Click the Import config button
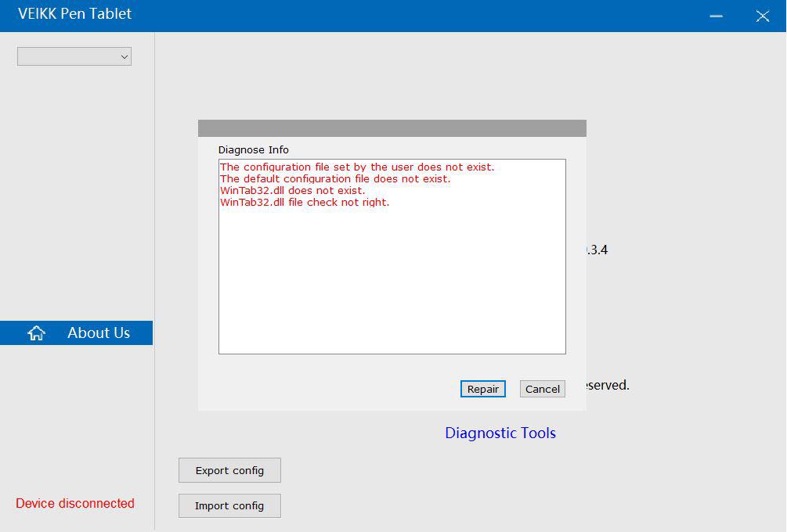Viewport: 787px width, 532px height. click(x=229, y=505)
